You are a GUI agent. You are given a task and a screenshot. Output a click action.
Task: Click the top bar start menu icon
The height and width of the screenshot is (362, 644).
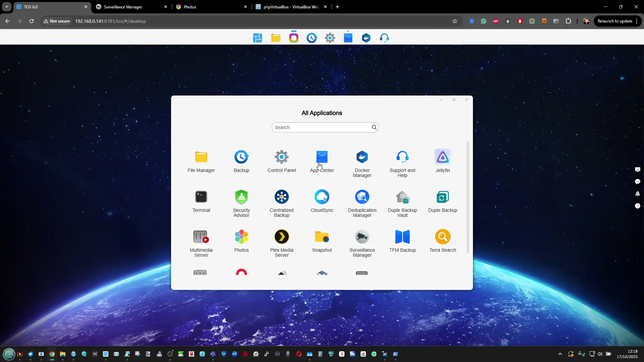(258, 38)
